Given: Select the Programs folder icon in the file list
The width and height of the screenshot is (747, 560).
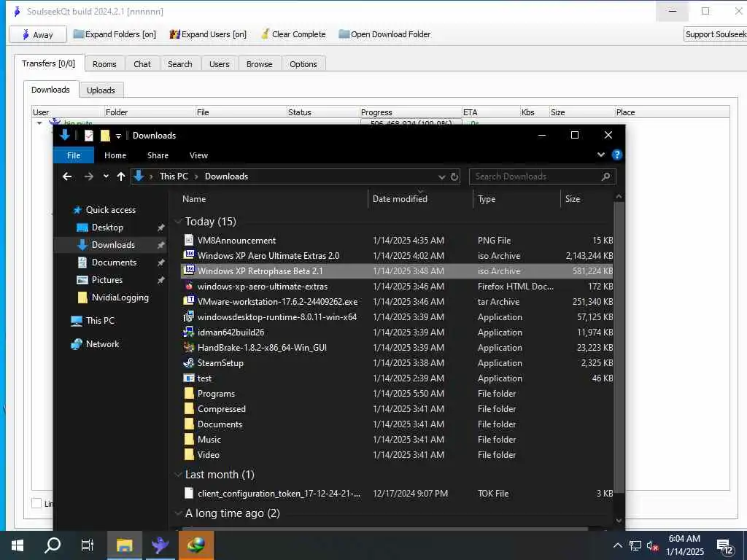Looking at the screenshot, I should (189, 393).
